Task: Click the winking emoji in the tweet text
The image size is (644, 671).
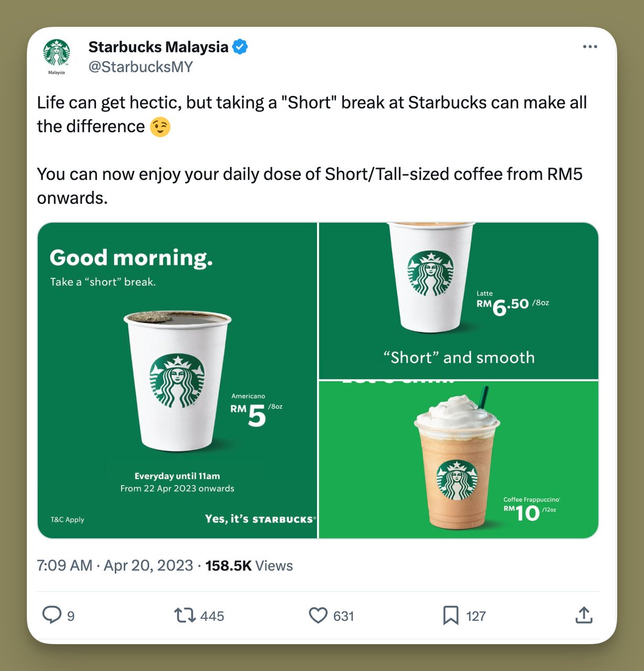Action: click(160, 126)
